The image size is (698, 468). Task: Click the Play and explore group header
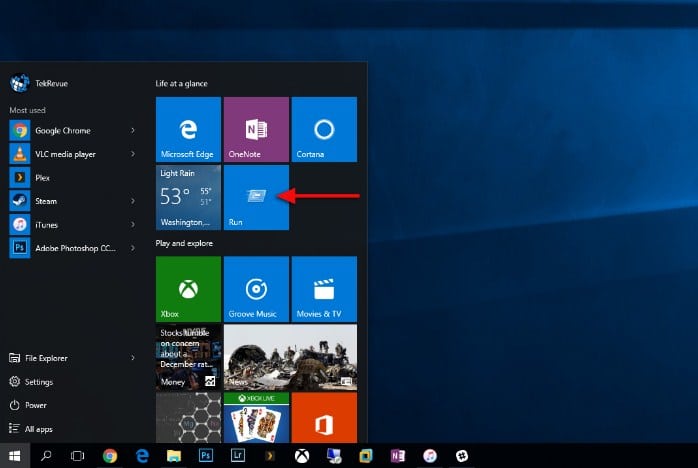tap(184, 243)
